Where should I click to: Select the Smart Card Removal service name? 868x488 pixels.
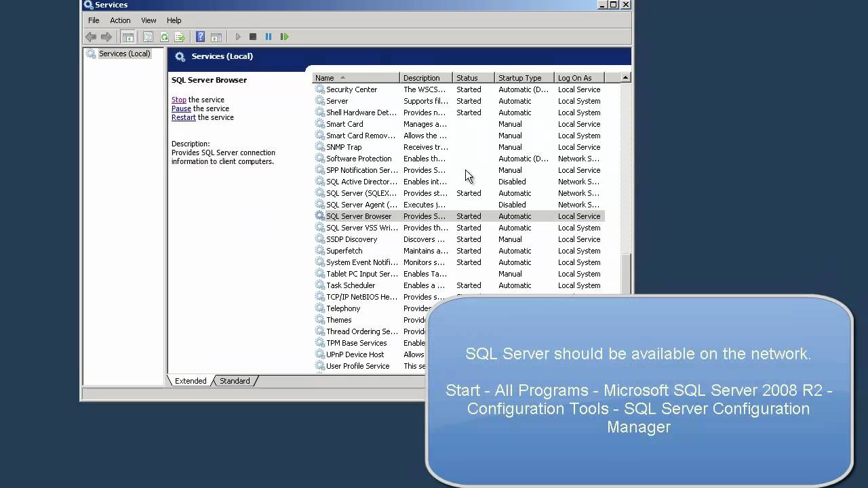pyautogui.click(x=360, y=136)
